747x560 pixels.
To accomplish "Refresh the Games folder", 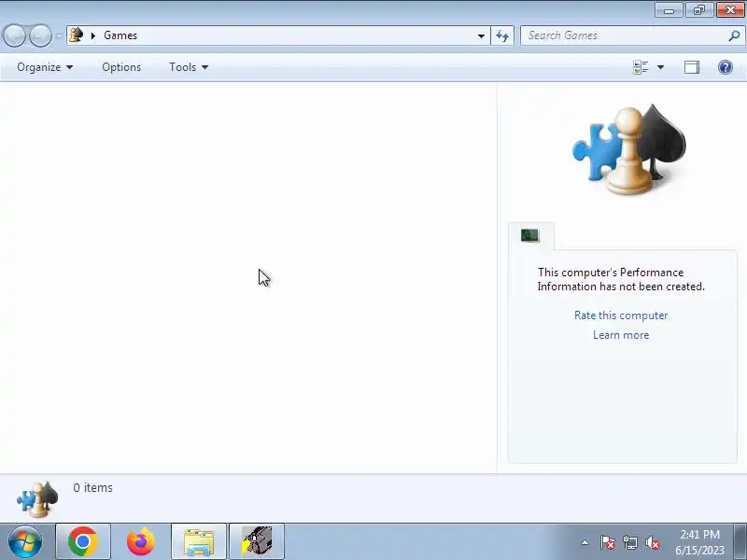I will (502, 35).
